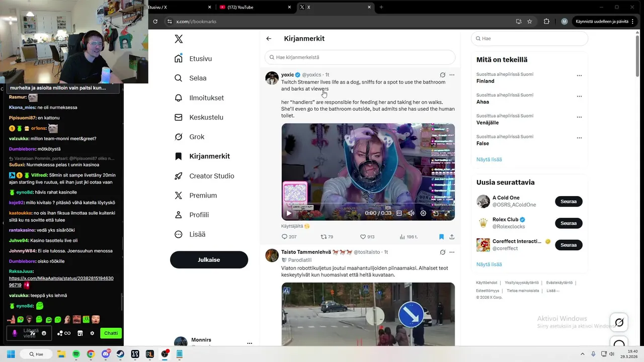
Task: Expand the video to fullscreen
Action: point(447,213)
